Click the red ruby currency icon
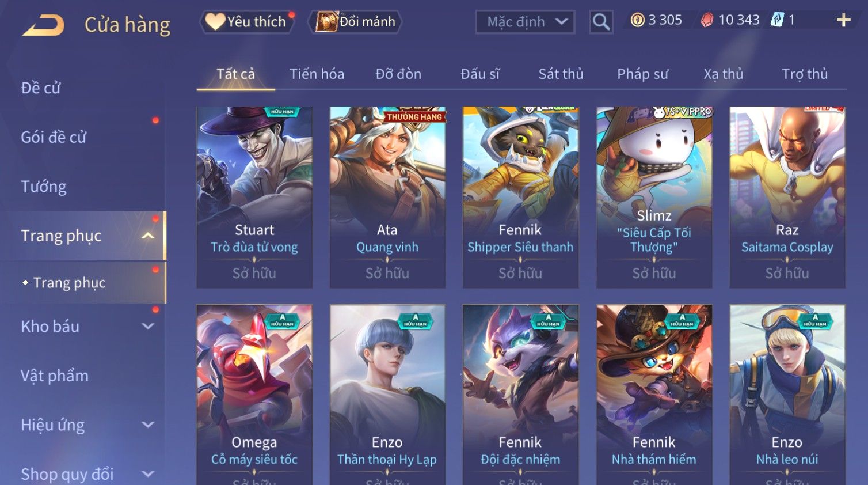The height and width of the screenshot is (485, 868). point(707,20)
